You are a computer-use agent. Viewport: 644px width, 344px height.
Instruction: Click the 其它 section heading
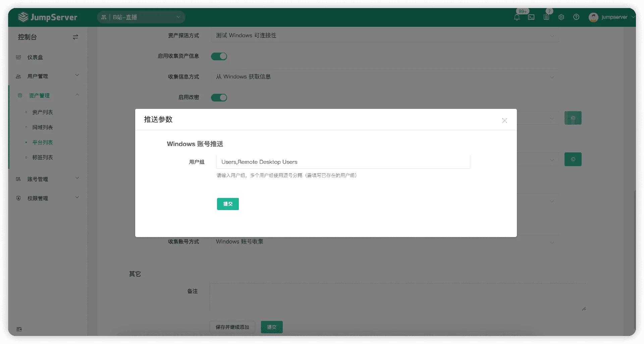tap(135, 274)
